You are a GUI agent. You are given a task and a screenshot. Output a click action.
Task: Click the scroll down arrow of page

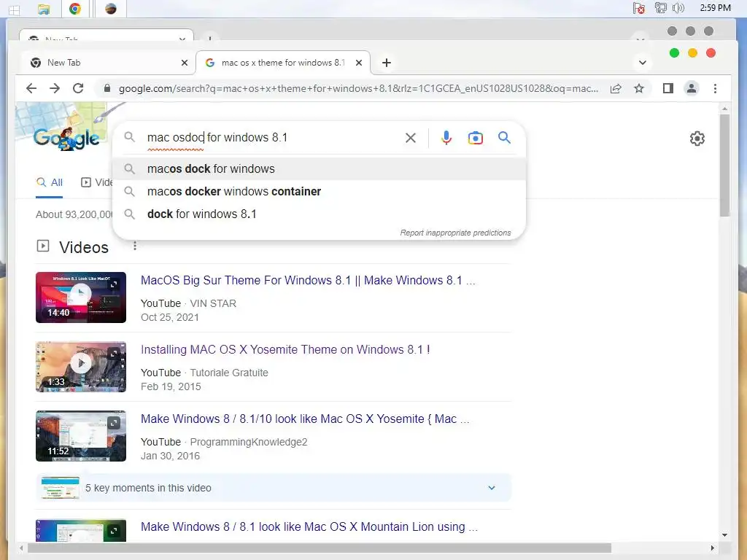click(x=724, y=534)
